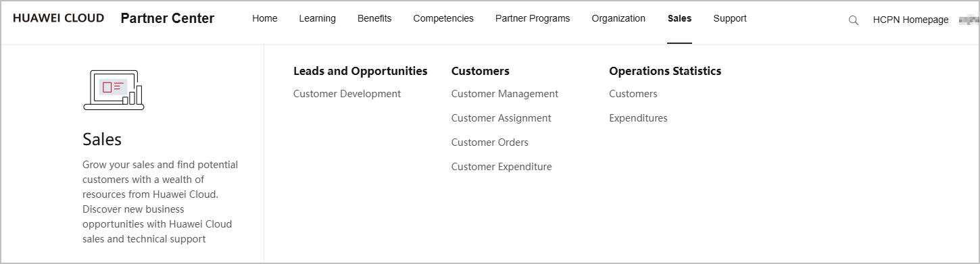This screenshot has height=264, width=980.
Task: Click the blurred user account avatar
Action: [969, 20]
